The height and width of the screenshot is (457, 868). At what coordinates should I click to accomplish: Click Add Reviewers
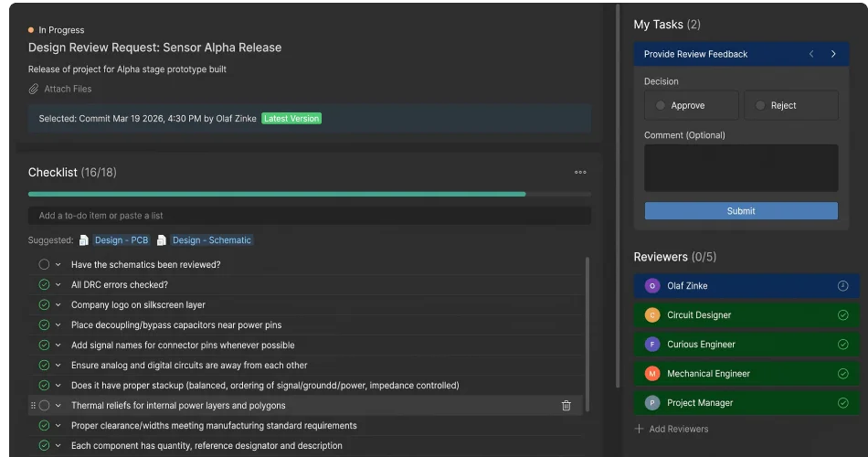[x=678, y=429]
